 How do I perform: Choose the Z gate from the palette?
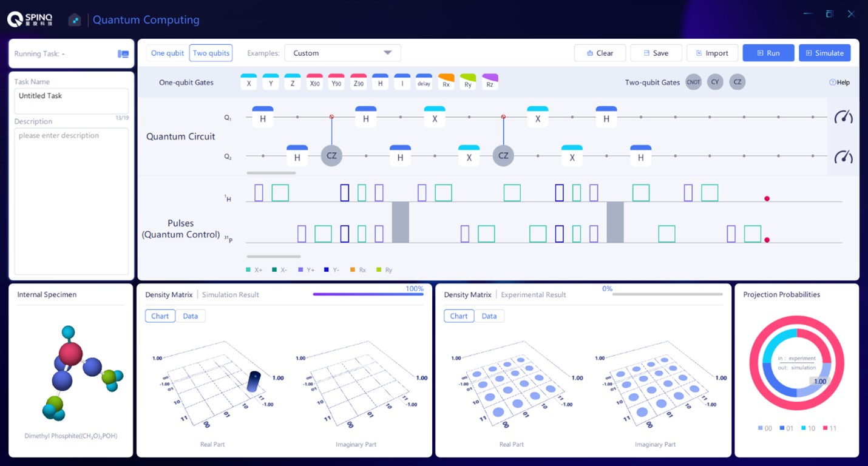tap(293, 82)
